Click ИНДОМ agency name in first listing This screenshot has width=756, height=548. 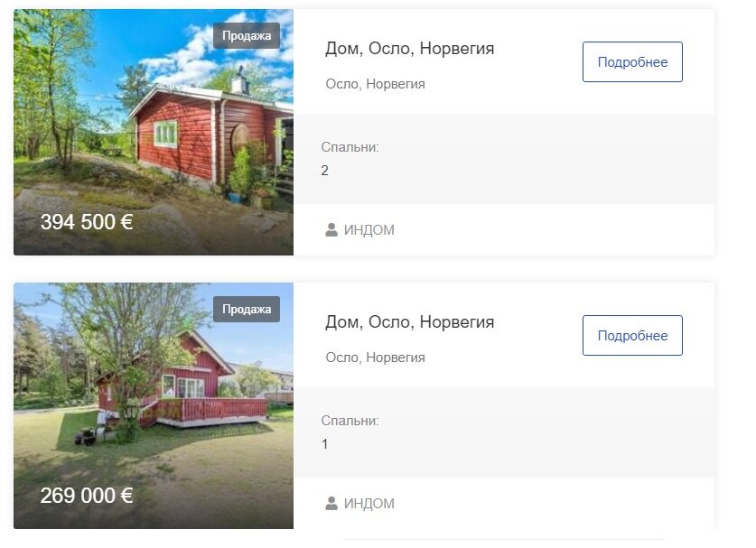[369, 230]
